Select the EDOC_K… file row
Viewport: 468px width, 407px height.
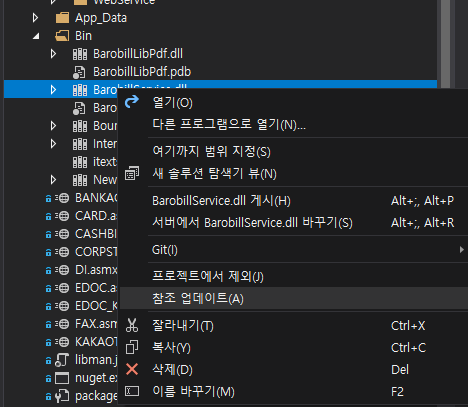61,306
